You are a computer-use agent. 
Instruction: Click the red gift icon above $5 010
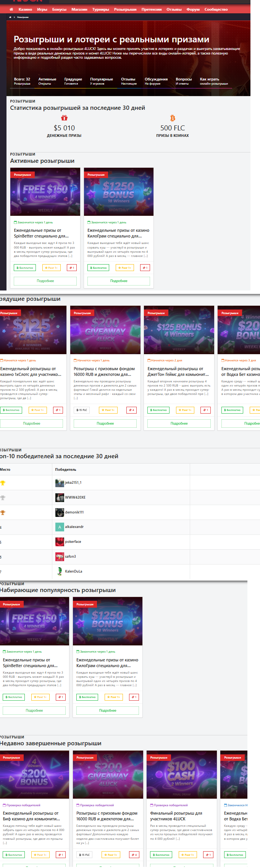(64, 118)
